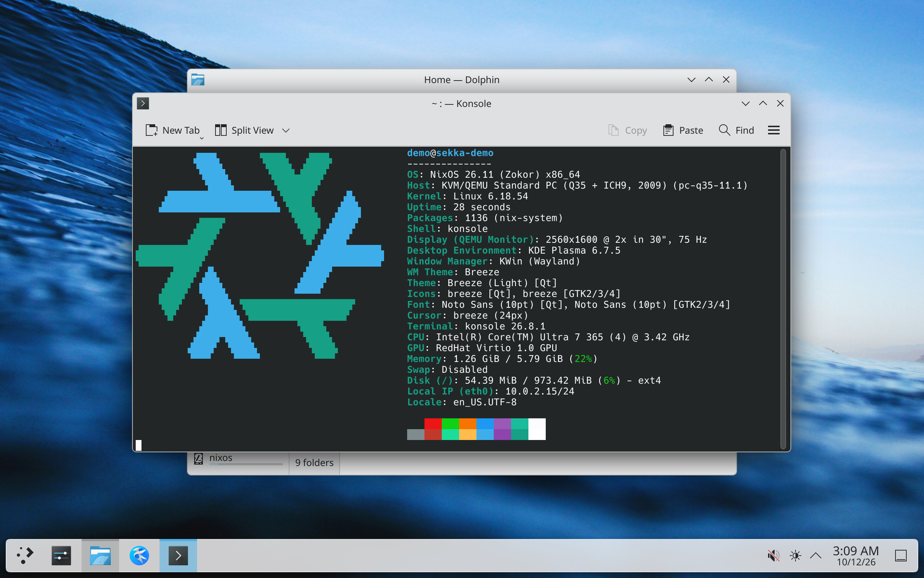
Task: Open a New Tab in Konsole
Action: [172, 130]
